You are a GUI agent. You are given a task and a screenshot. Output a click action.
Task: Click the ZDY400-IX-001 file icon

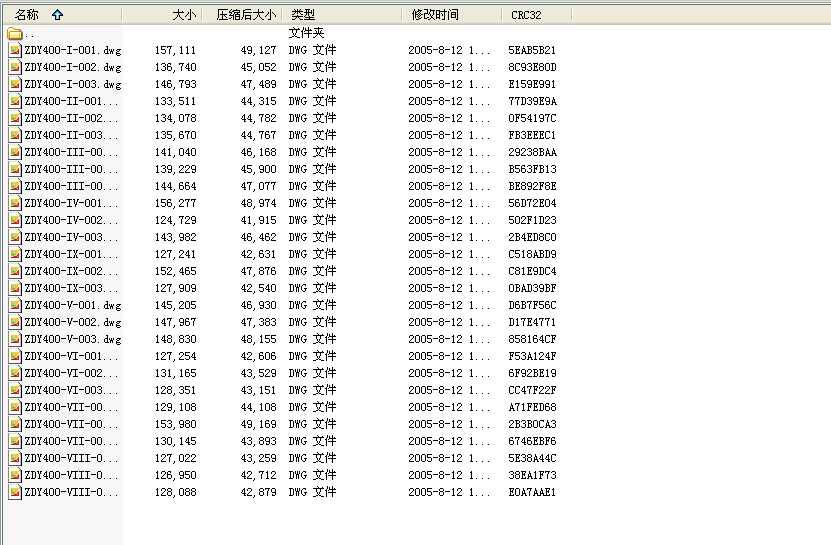coord(15,254)
